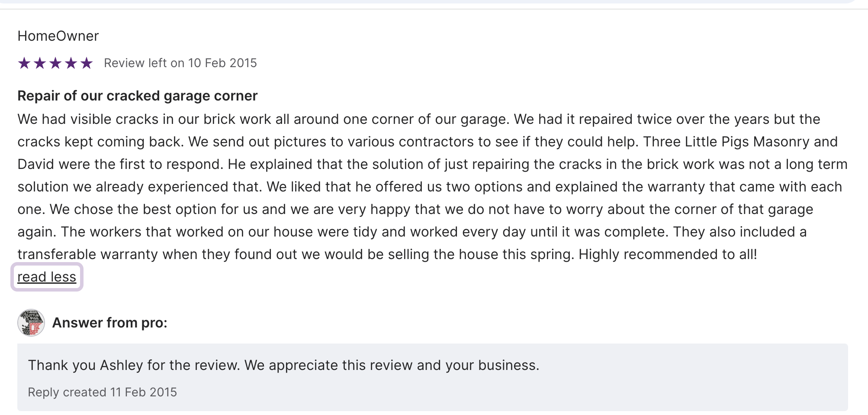Viewport: 868px width, 415px height.
Task: Click the Highly recommended to all sentence
Action: click(668, 254)
